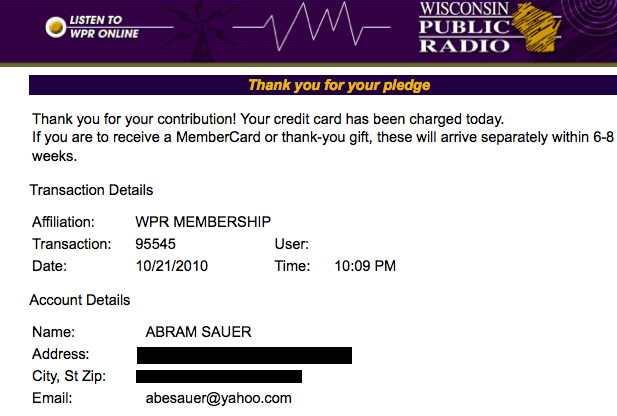Open the Listen To WPR Online link
This screenshot has width=617, height=416.
coord(104,27)
